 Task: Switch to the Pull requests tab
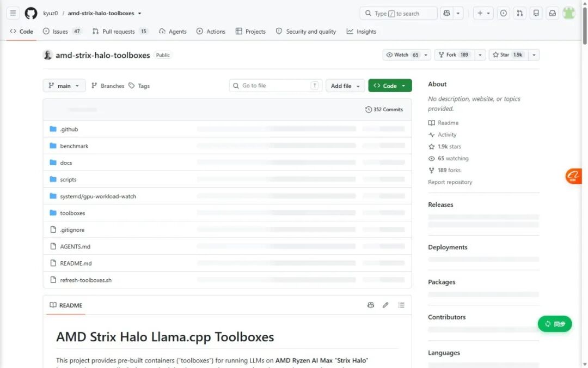120,32
